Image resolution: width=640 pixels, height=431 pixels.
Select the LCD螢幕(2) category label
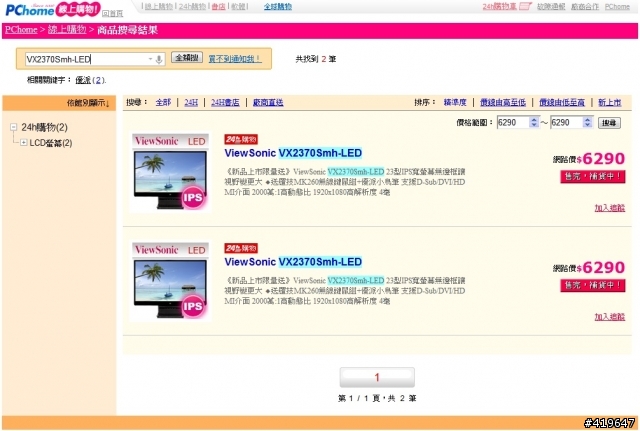click(51, 143)
